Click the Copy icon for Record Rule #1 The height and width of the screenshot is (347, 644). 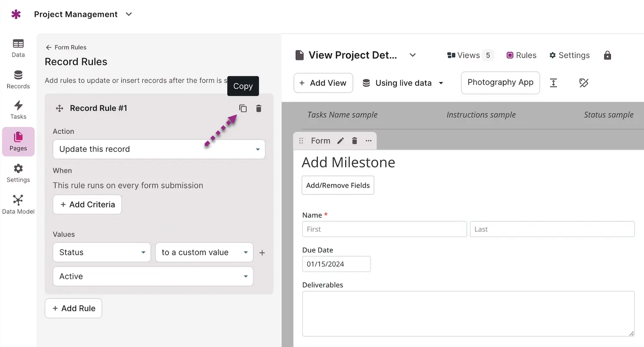coord(243,109)
